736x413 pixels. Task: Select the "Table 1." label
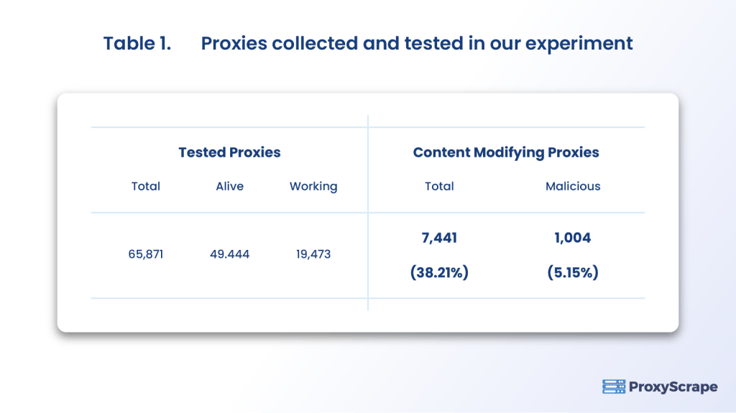137,44
